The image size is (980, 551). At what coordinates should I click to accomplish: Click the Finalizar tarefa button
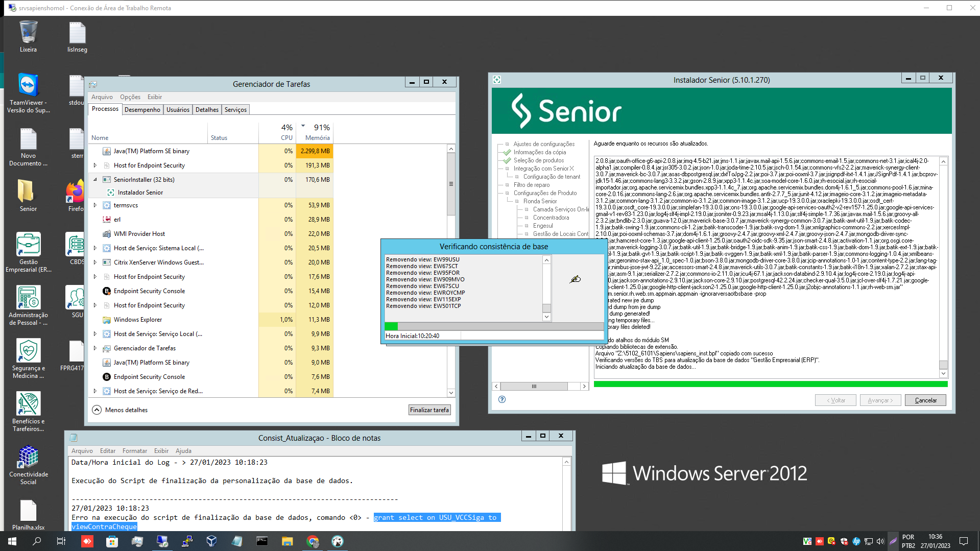tap(429, 410)
